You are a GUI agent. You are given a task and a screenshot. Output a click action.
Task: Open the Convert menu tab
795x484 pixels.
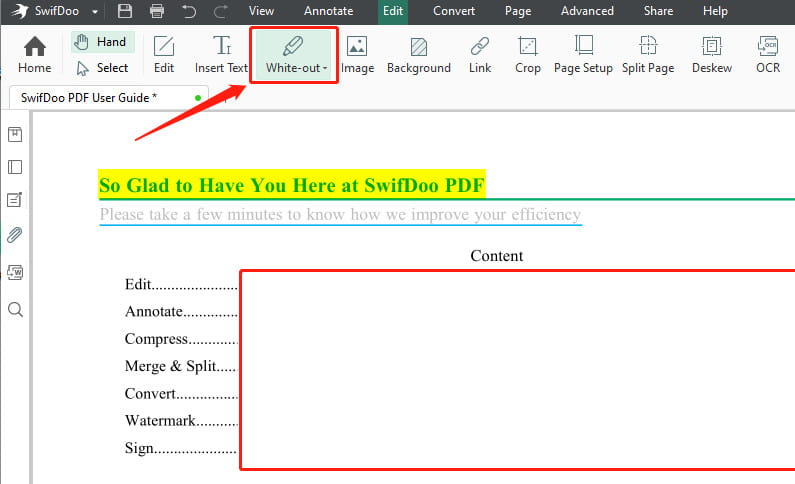(454, 11)
